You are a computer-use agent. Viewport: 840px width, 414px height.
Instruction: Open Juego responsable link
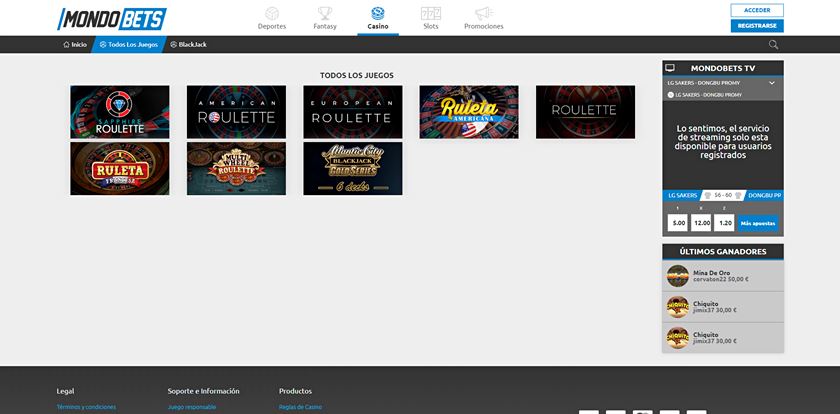click(x=192, y=407)
